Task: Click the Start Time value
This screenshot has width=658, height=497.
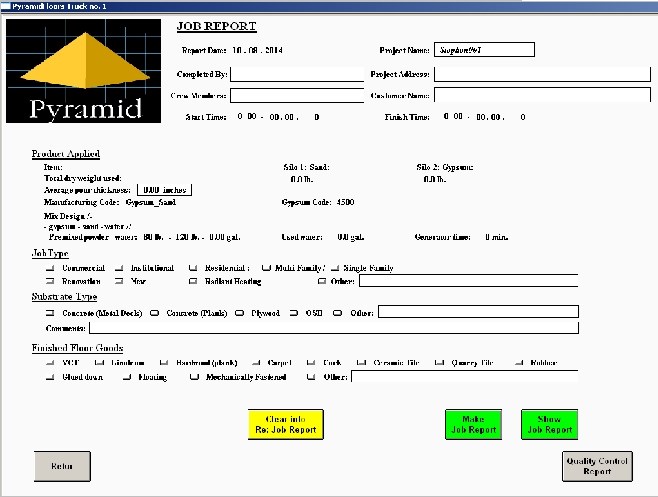Action: click(x=278, y=117)
